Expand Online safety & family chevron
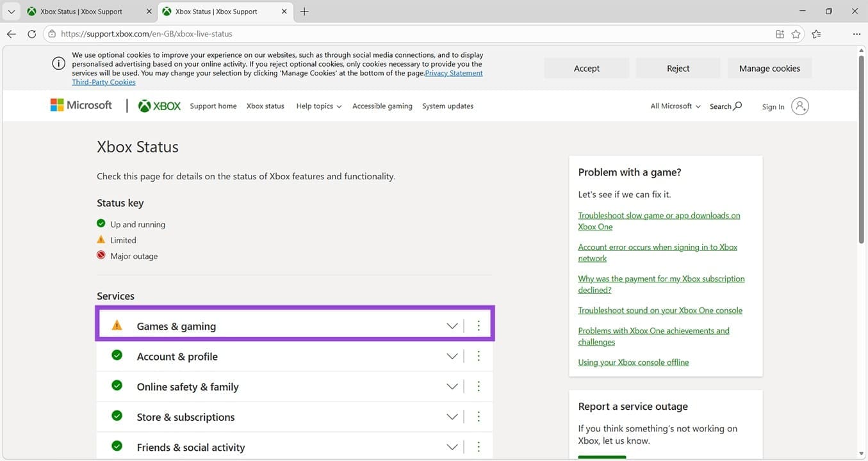 point(452,387)
